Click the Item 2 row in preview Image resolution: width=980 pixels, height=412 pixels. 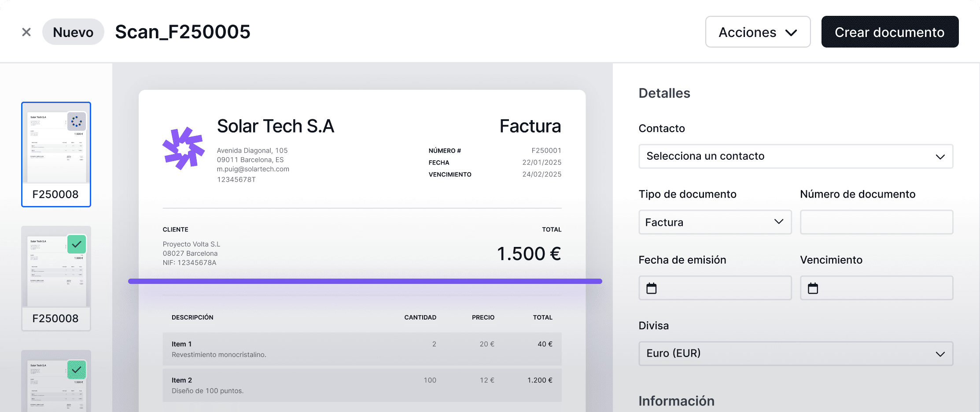(x=362, y=385)
